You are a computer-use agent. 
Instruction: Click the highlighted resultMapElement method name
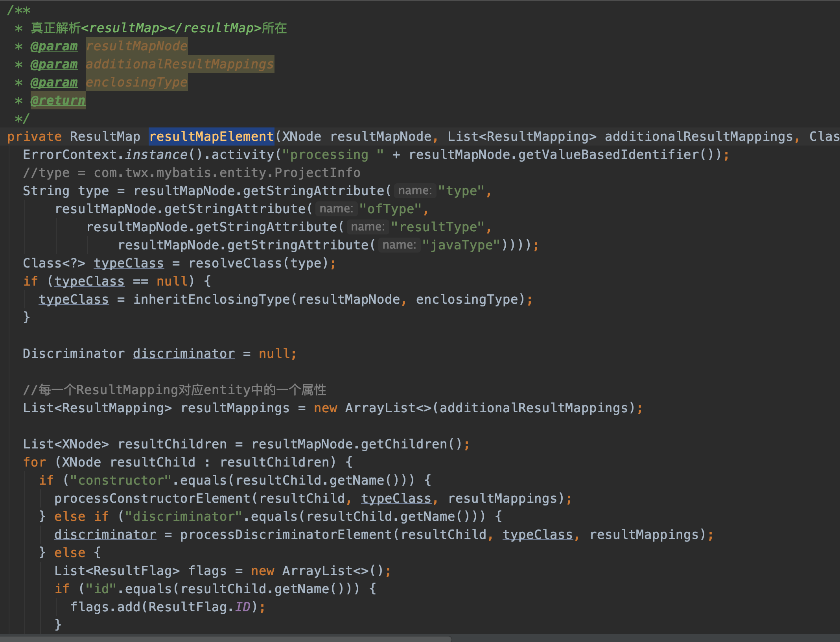(x=211, y=137)
